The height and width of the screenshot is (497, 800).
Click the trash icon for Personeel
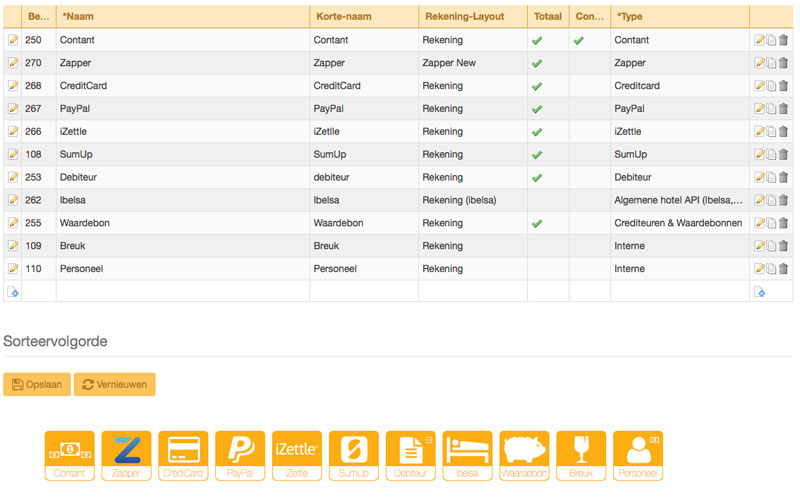click(784, 269)
